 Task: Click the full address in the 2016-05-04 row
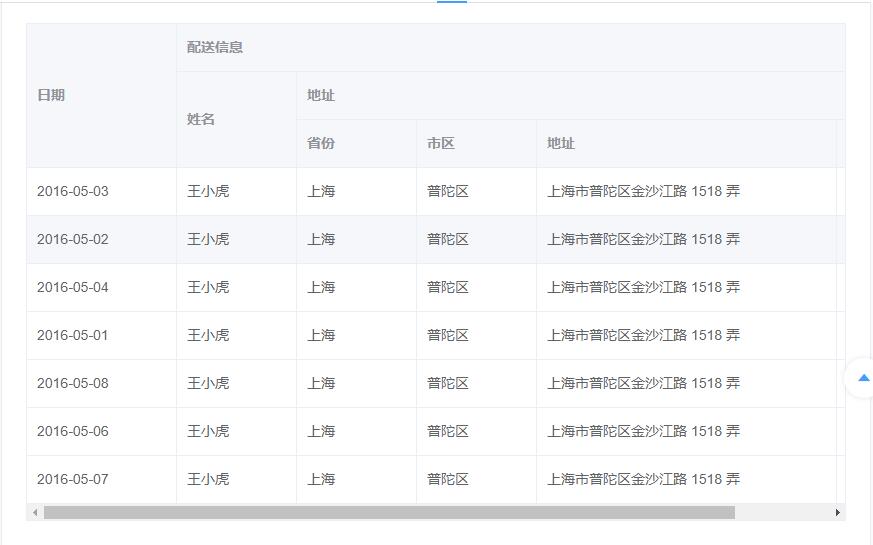644,287
